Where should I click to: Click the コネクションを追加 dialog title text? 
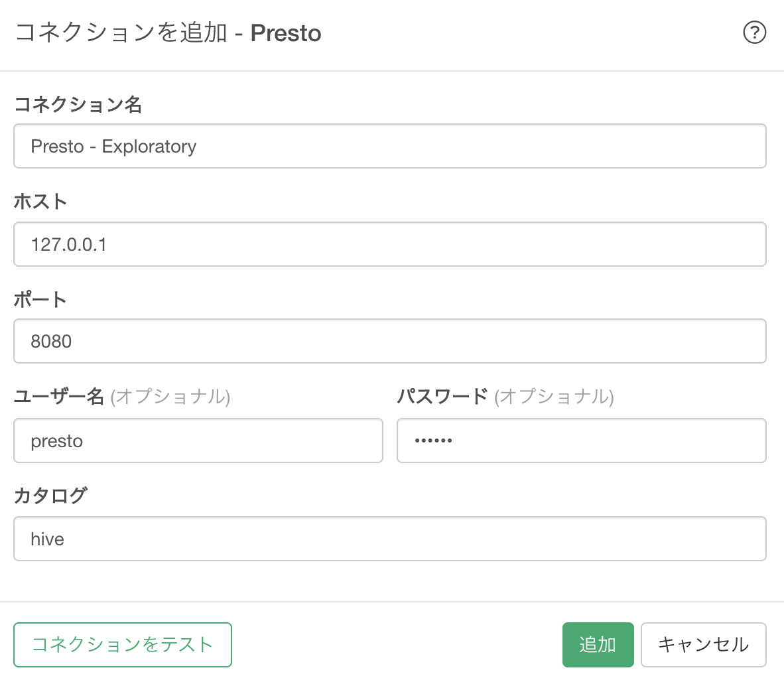(x=121, y=33)
